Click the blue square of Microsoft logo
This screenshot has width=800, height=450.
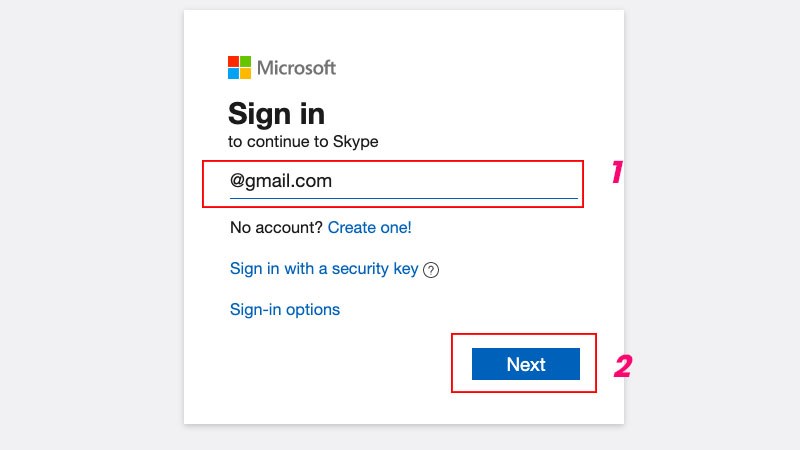(233, 74)
